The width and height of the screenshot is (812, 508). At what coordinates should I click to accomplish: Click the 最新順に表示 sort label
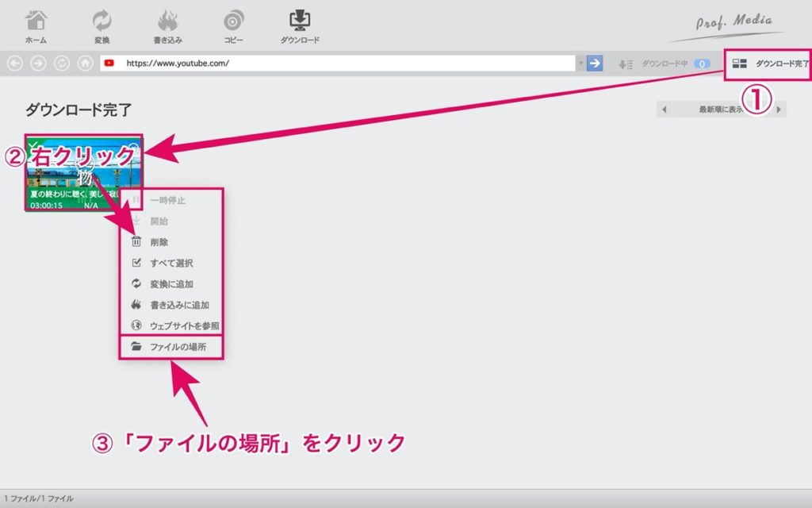point(721,110)
